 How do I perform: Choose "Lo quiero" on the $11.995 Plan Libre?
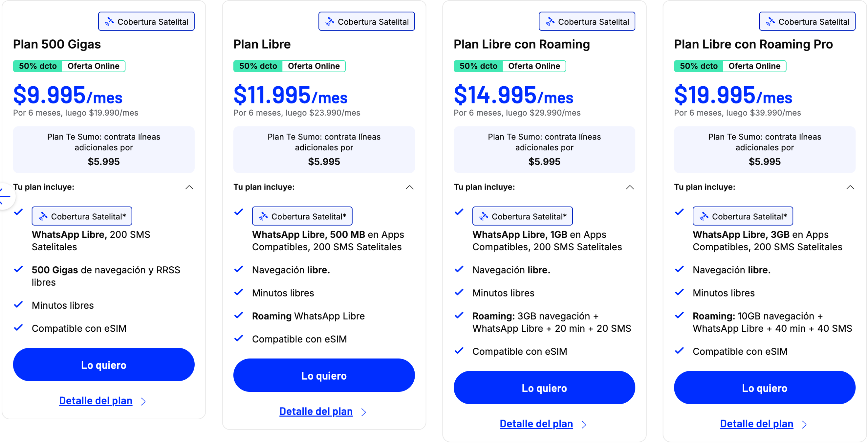324,375
